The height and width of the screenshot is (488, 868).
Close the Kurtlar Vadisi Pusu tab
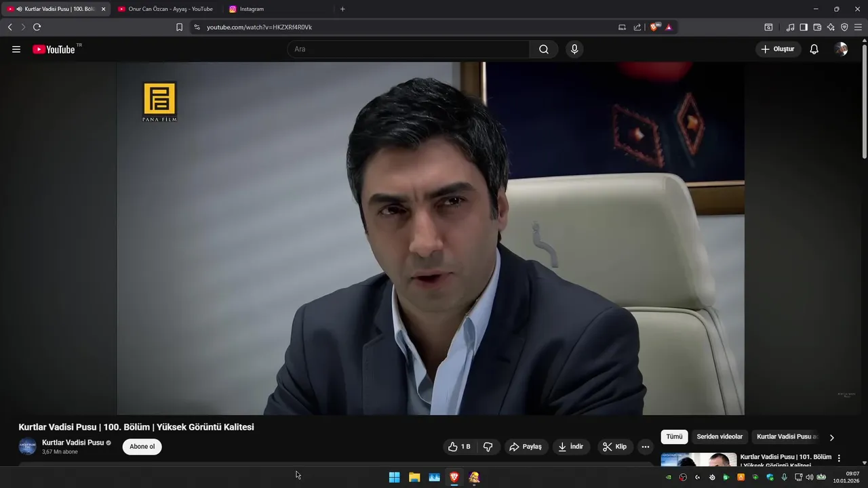pyautogui.click(x=104, y=9)
